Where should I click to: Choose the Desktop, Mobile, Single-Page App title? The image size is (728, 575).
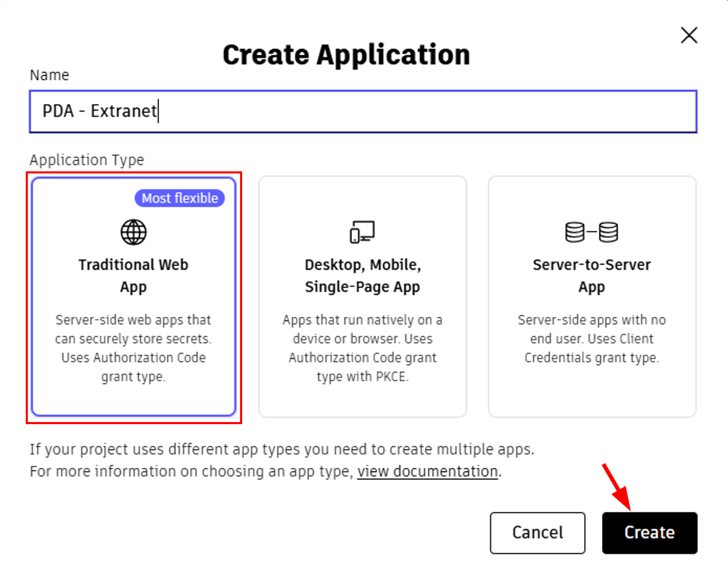(x=362, y=275)
